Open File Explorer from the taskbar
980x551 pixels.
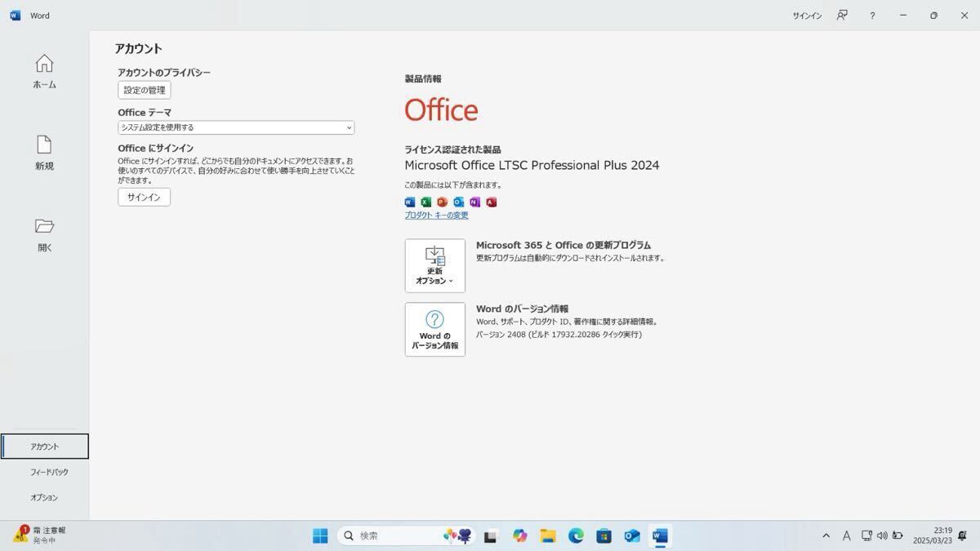[548, 535]
